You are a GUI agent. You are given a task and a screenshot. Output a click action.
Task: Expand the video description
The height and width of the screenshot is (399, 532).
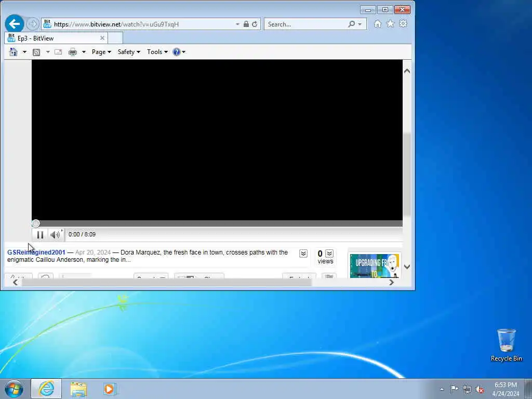[303, 254]
